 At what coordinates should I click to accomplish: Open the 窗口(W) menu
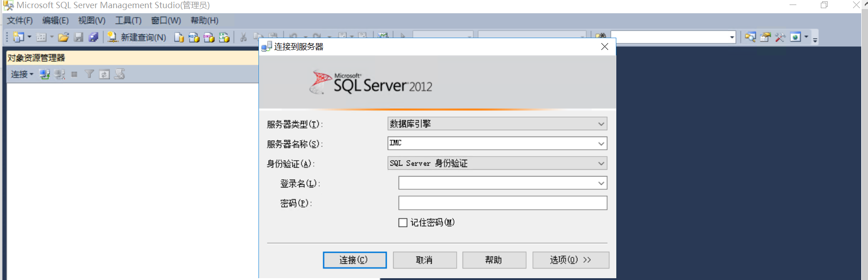pos(166,20)
